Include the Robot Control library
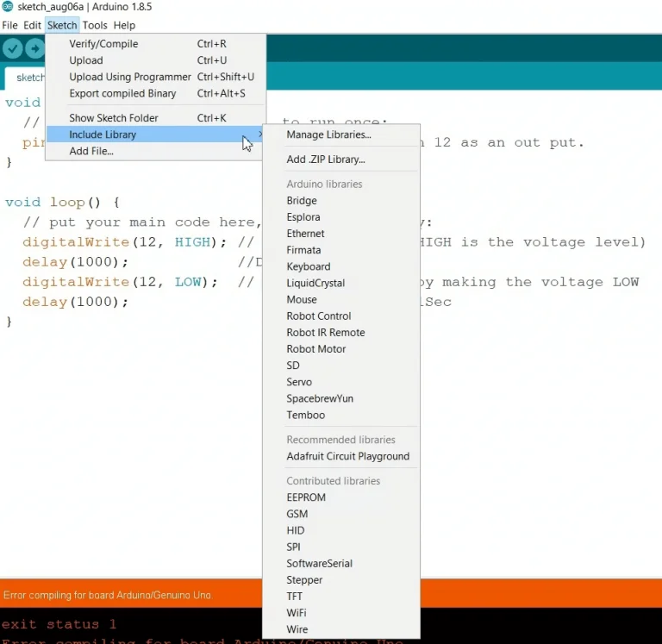Screen dimensions: 662x644 tap(341, 316)
